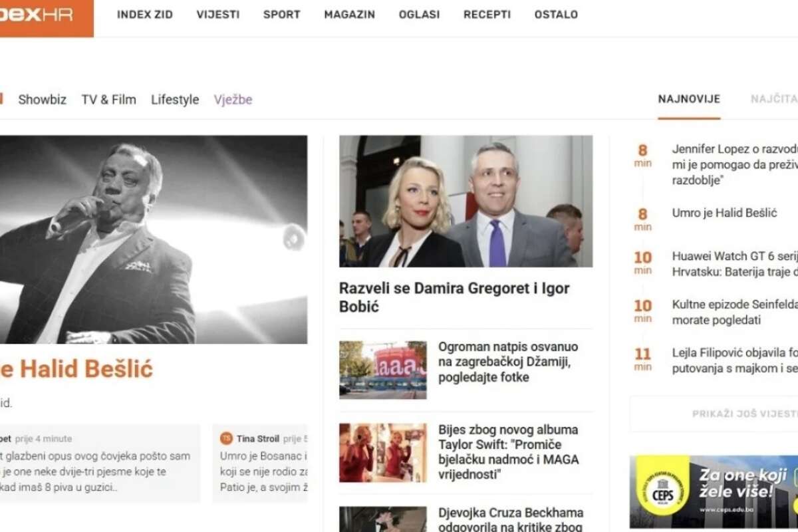The height and width of the screenshot is (532, 798).
Task: Click the Index.hr orange logo
Action: (43, 16)
